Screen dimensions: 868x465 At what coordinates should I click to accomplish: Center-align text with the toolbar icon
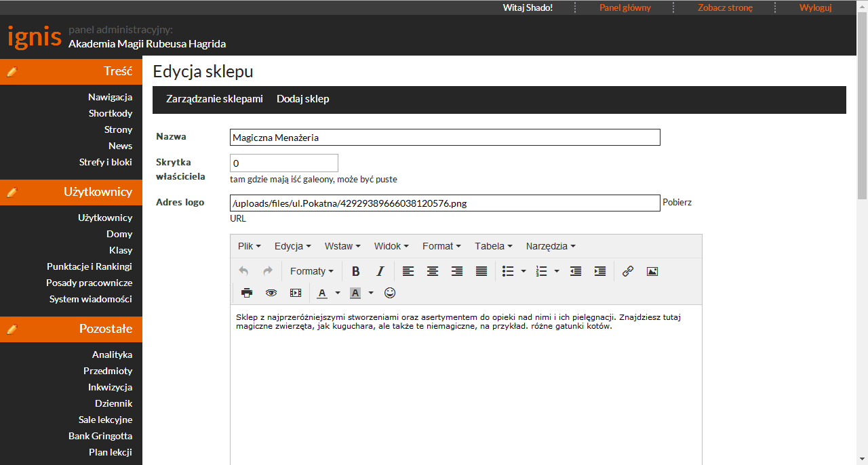[433, 271]
